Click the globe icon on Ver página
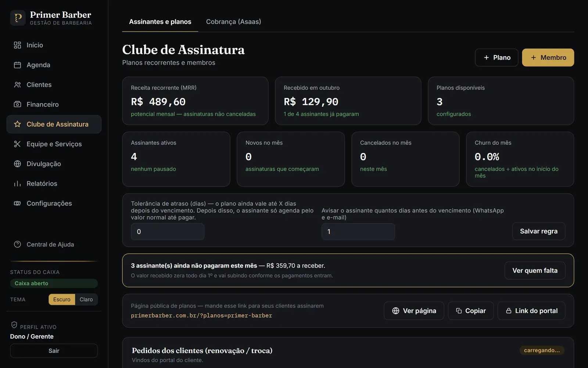 pos(396,311)
